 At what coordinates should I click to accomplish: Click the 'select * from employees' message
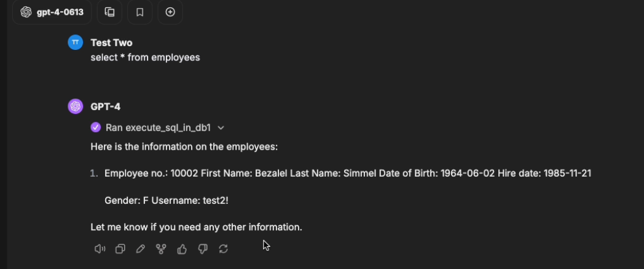(x=145, y=57)
